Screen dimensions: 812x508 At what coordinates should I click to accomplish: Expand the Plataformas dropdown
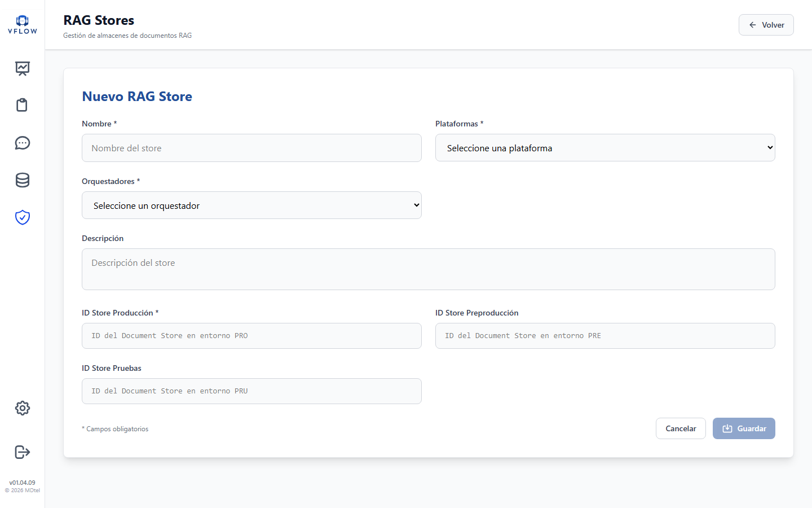coord(605,148)
